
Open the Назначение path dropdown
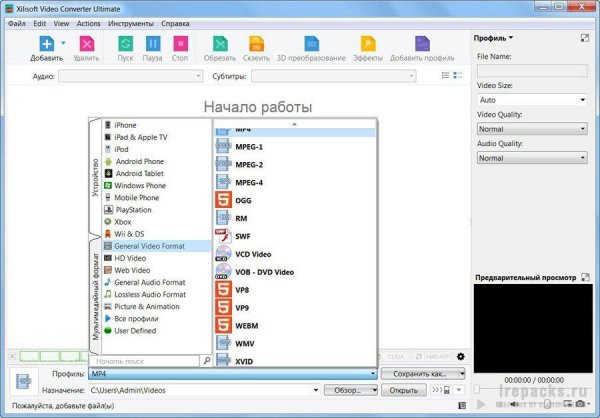click(316, 390)
